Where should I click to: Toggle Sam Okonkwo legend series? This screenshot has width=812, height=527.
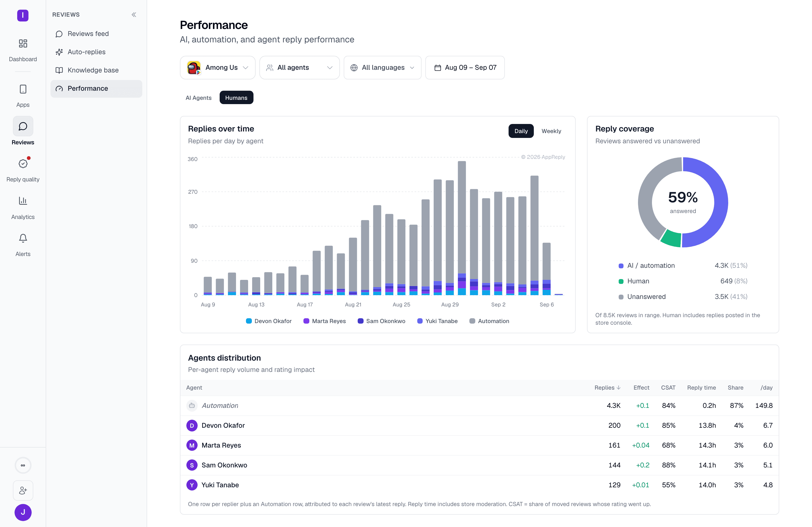pyautogui.click(x=382, y=321)
